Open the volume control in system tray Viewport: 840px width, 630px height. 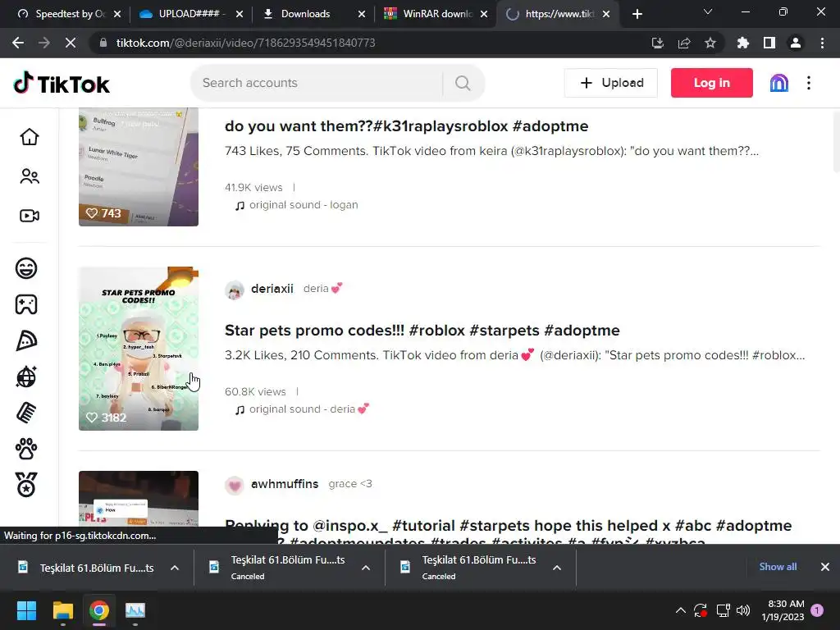[743, 610]
